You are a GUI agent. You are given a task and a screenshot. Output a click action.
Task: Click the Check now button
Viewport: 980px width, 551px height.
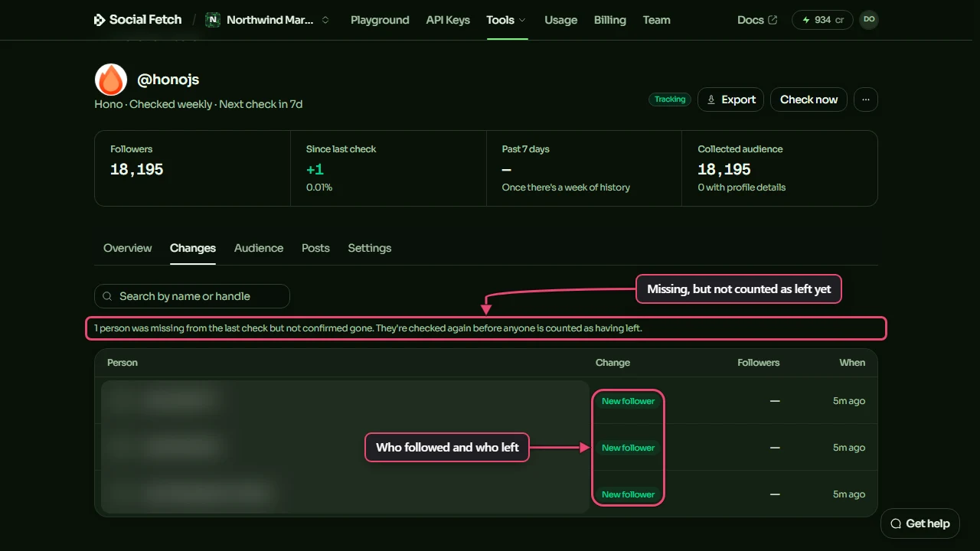(808, 99)
